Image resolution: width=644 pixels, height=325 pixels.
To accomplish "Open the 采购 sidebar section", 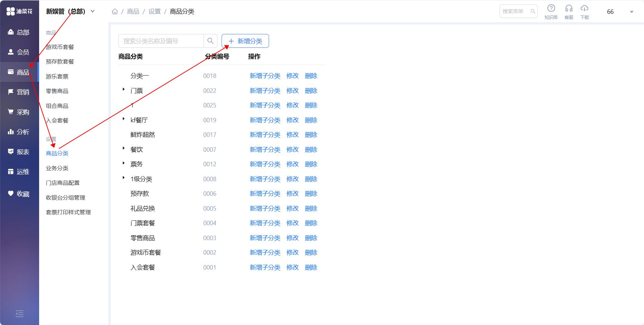I will (19, 112).
